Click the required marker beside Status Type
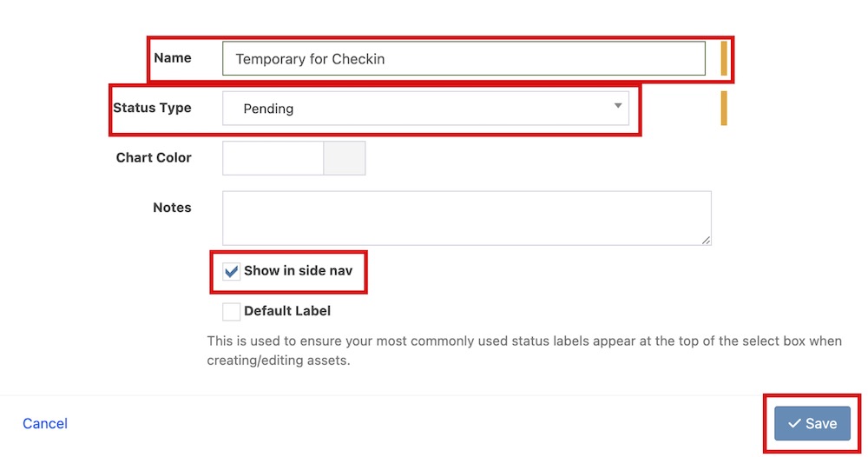The width and height of the screenshot is (868, 457). point(724,109)
